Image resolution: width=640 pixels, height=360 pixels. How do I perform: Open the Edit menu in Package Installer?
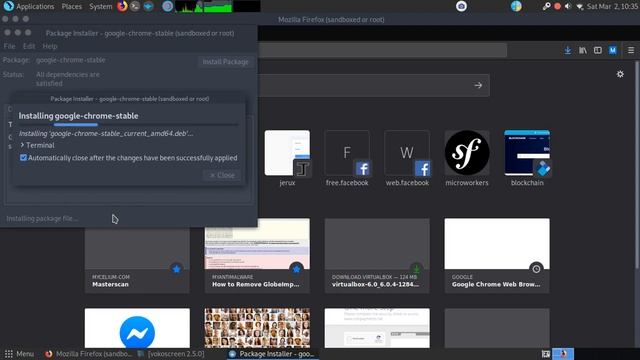click(x=29, y=46)
